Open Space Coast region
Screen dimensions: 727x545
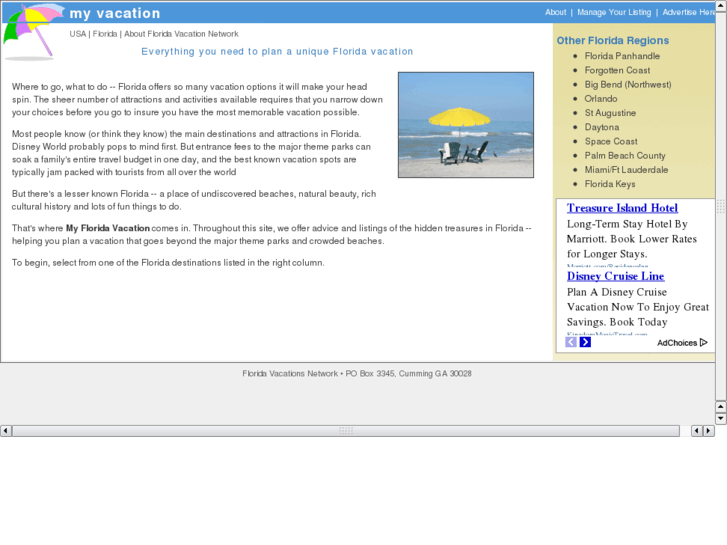[611, 141]
